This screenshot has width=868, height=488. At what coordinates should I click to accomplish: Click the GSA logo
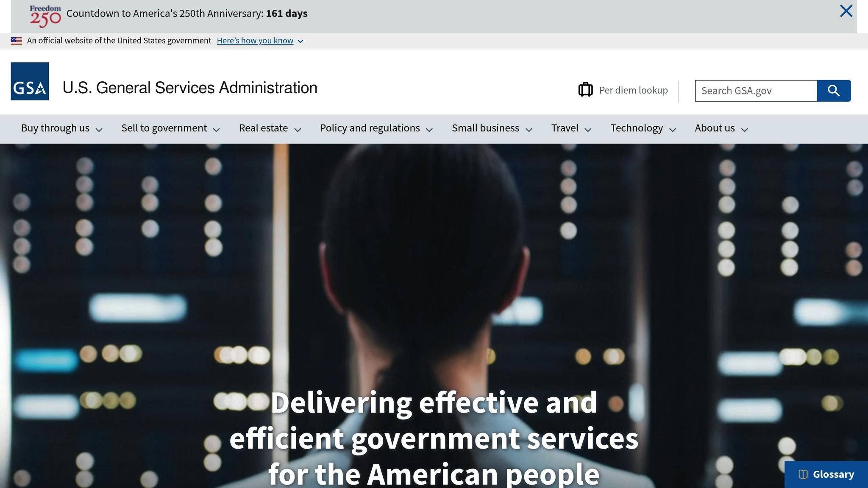[x=29, y=88]
